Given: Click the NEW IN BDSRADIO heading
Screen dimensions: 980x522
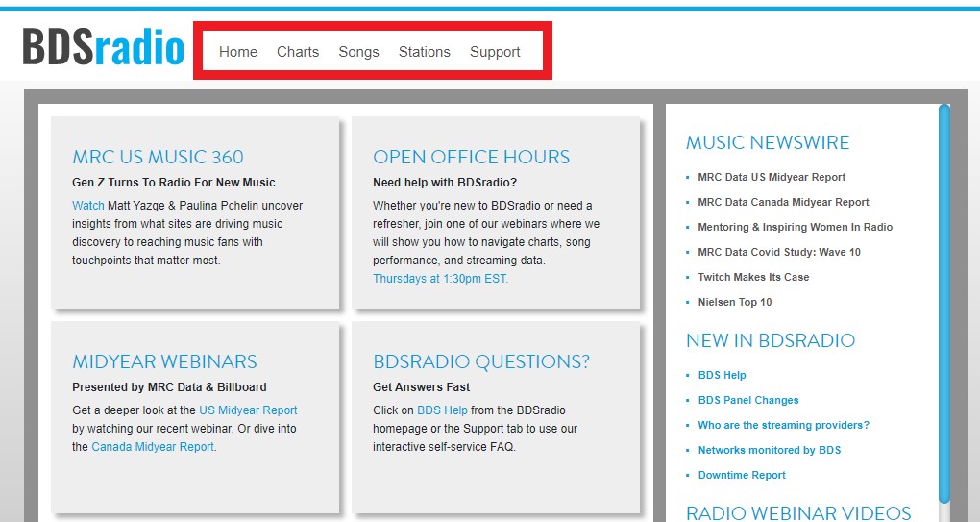Looking at the screenshot, I should [x=771, y=340].
